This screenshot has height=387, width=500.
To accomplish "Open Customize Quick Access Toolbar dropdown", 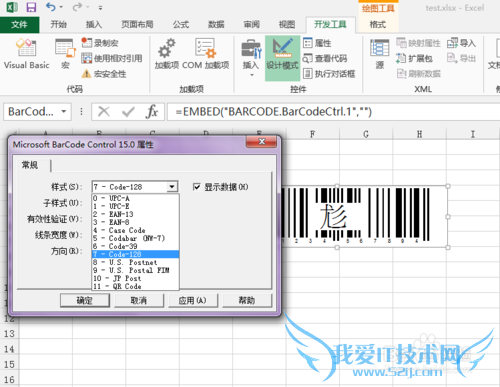I will click(x=100, y=7).
